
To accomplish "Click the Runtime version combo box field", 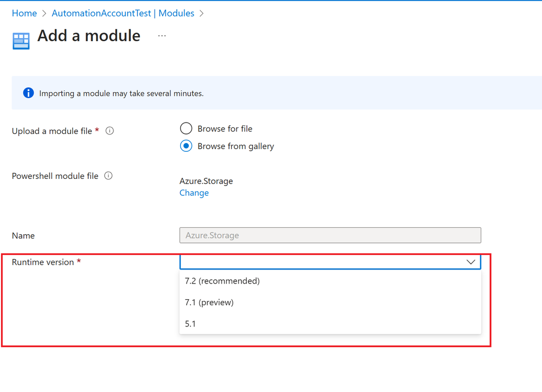I will point(330,262).
